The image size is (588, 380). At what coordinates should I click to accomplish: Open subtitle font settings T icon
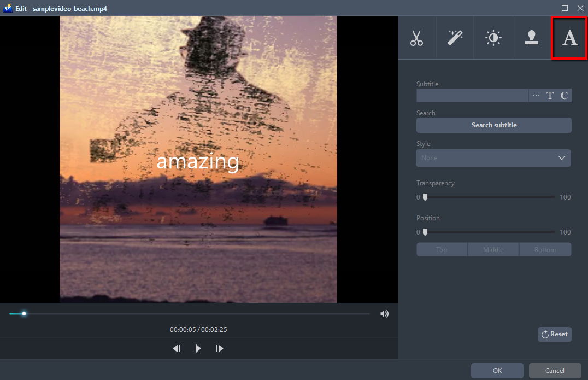pyautogui.click(x=550, y=96)
